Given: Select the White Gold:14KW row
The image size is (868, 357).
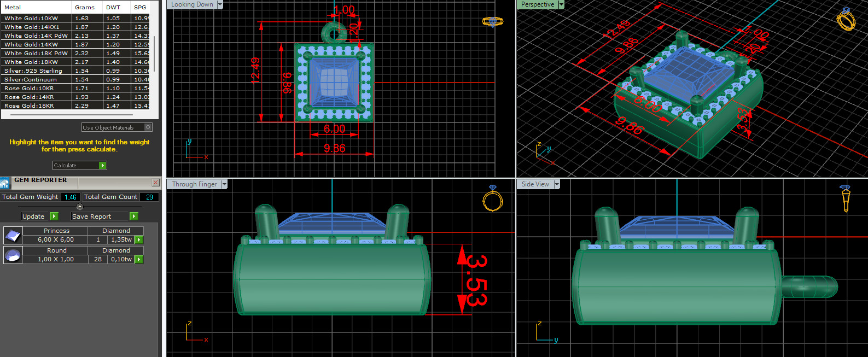Looking at the screenshot, I should [75, 44].
